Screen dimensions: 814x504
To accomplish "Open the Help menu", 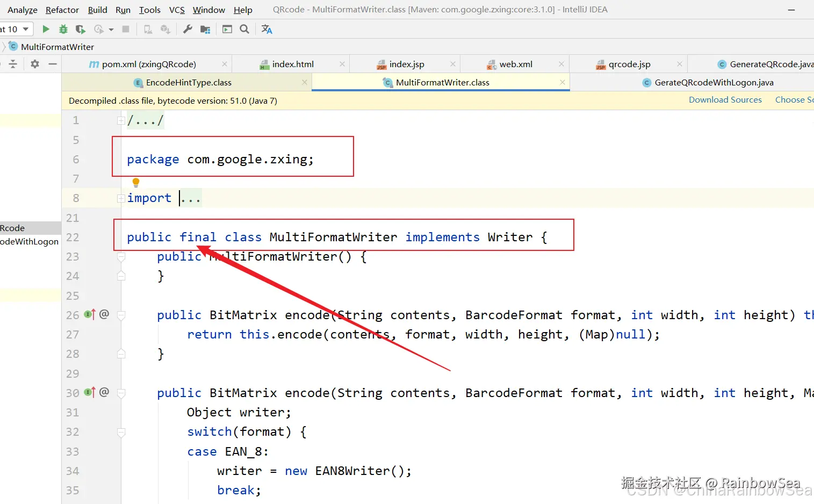I will pyautogui.click(x=243, y=10).
